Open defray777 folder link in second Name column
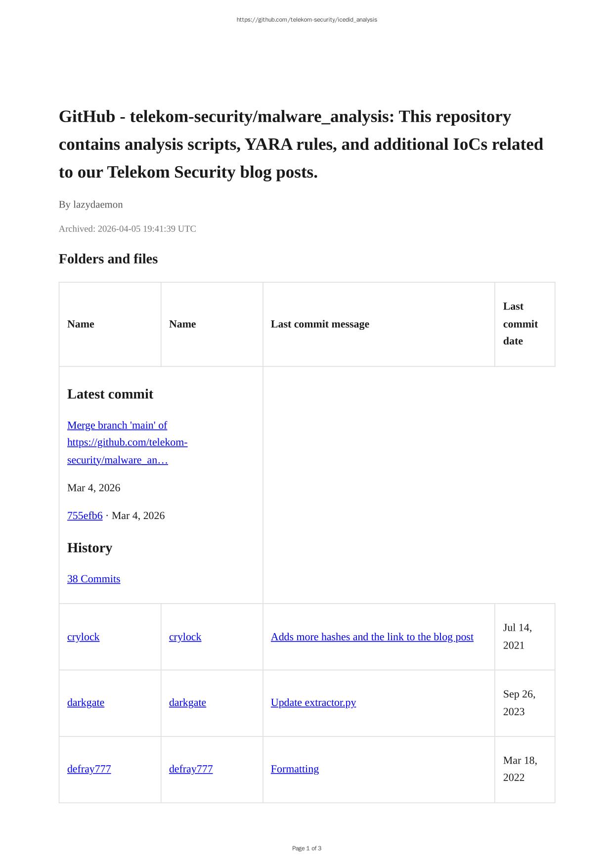614x868 pixels. (x=191, y=769)
